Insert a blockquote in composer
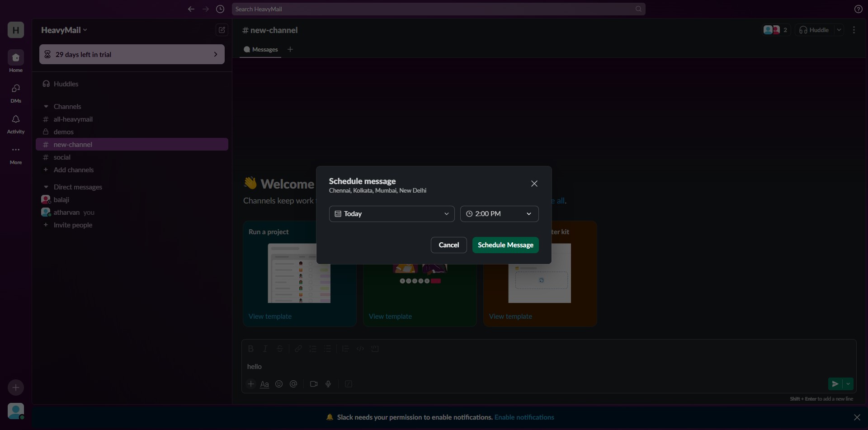Screen dimensions: 868x430 pyautogui.click(x=346, y=349)
